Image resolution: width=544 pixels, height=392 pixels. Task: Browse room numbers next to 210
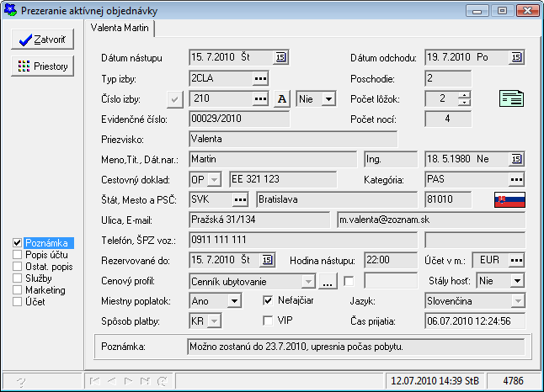(260, 99)
